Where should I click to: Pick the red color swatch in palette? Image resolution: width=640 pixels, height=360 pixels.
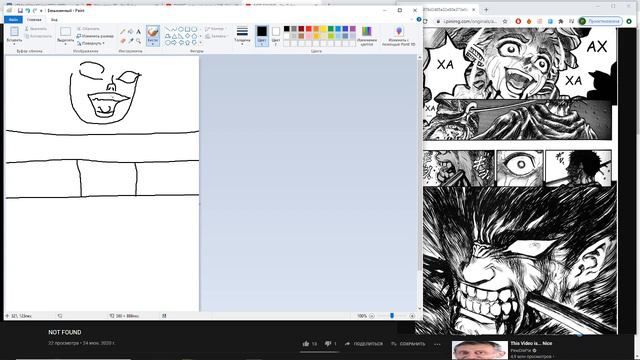(309, 29)
